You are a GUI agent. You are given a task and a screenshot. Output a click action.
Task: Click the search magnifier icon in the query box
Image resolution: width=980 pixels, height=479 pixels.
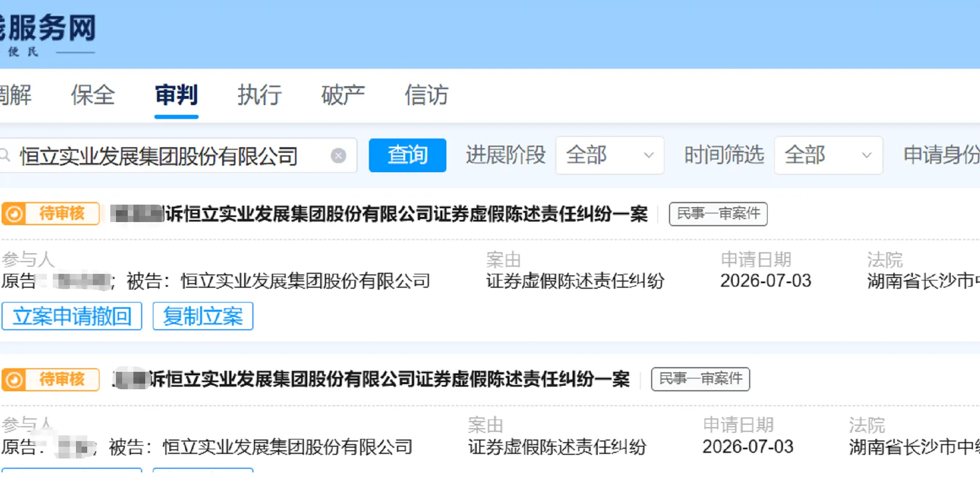pyautogui.click(x=5, y=154)
